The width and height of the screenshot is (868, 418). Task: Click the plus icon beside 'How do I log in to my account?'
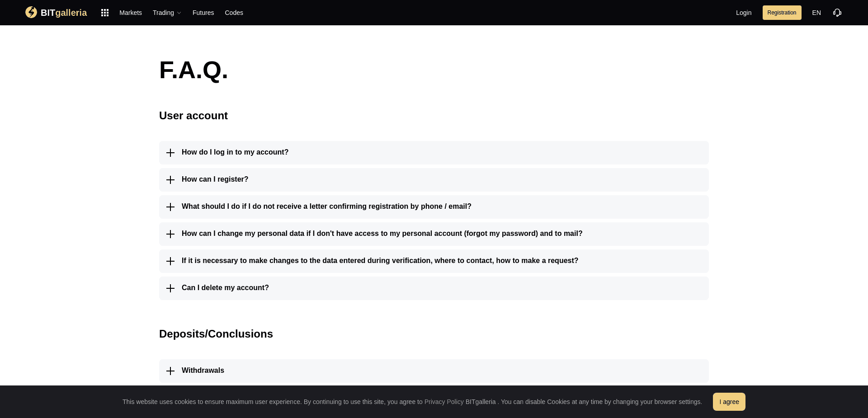click(x=170, y=152)
